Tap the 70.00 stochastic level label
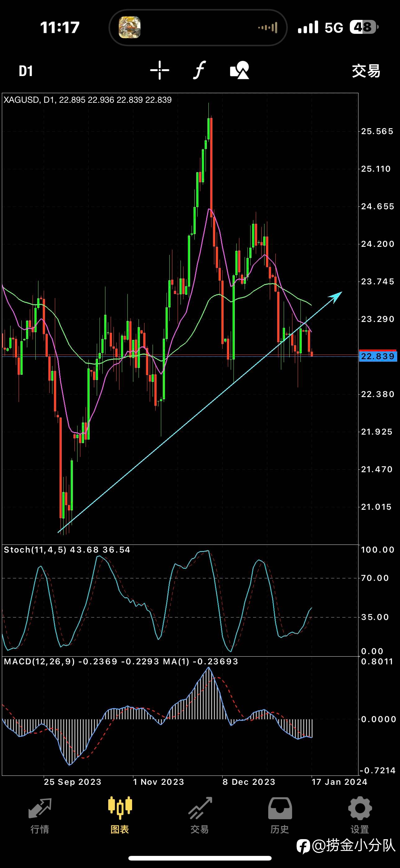The height and width of the screenshot is (868, 400). pos(375,578)
